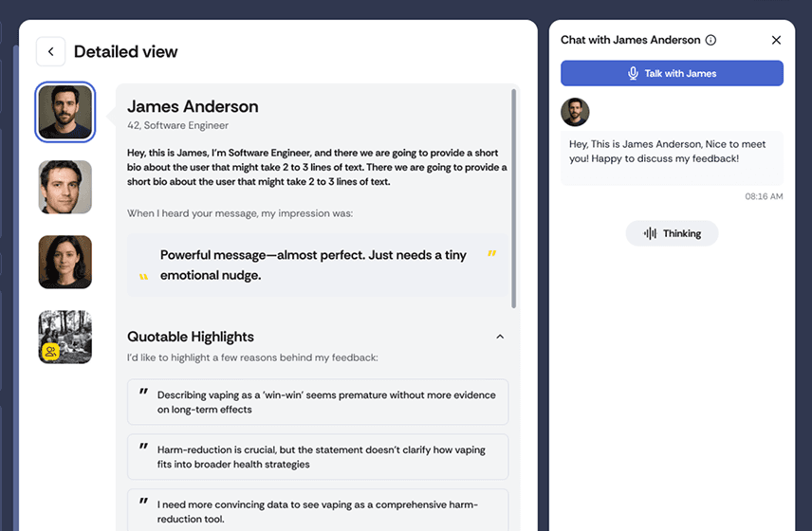Click the microphone icon in the Talk button
The height and width of the screenshot is (531, 812).
[633, 74]
